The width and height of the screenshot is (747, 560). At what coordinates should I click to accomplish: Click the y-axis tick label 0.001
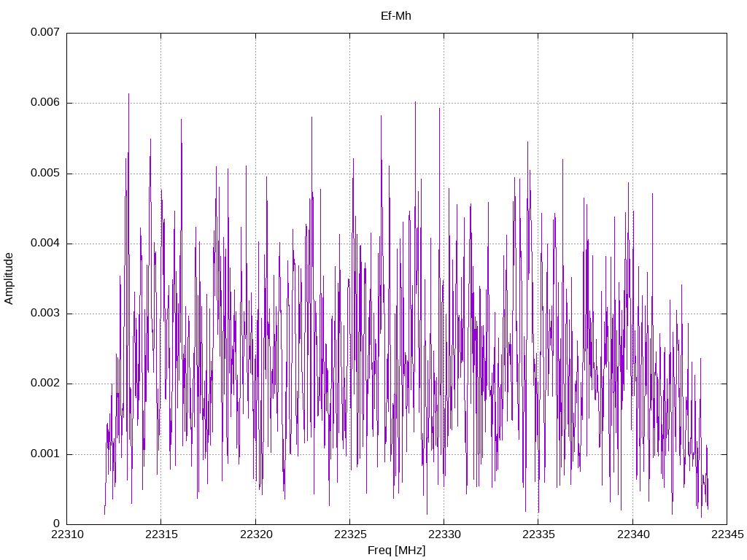pyautogui.click(x=45, y=454)
